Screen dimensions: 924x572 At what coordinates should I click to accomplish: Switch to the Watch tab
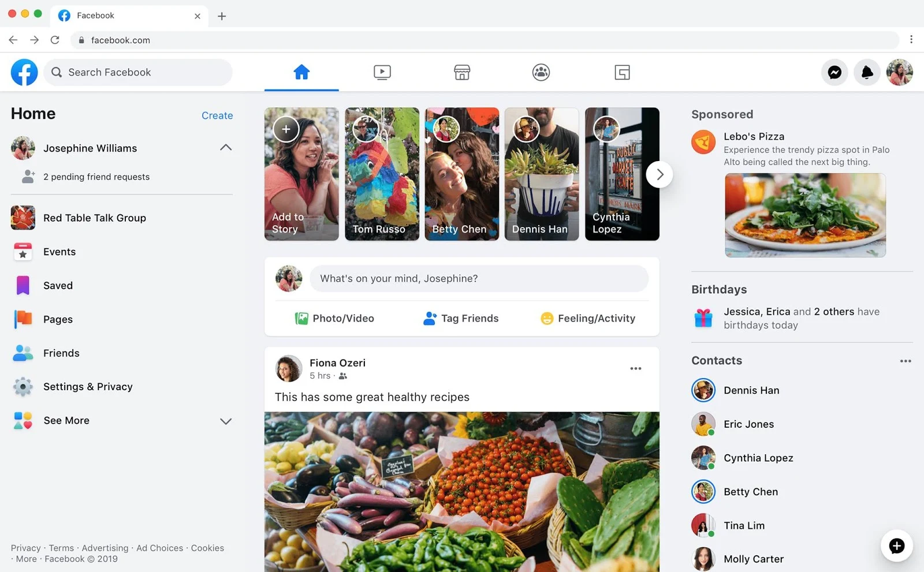click(382, 72)
